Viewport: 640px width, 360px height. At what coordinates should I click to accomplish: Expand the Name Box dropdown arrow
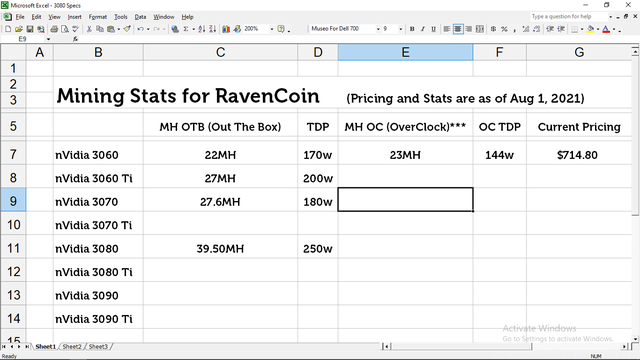point(48,39)
